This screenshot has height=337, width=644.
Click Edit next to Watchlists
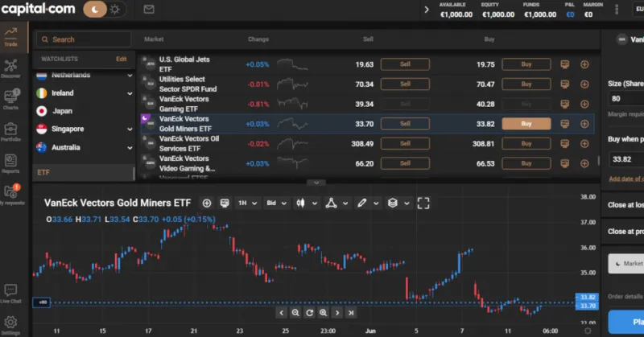tap(122, 59)
